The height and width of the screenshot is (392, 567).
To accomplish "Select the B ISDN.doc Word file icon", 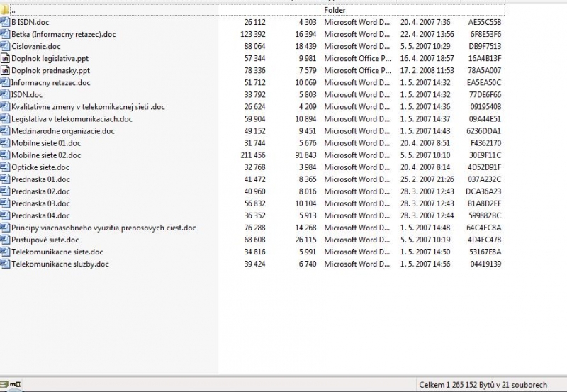I will point(5,22).
